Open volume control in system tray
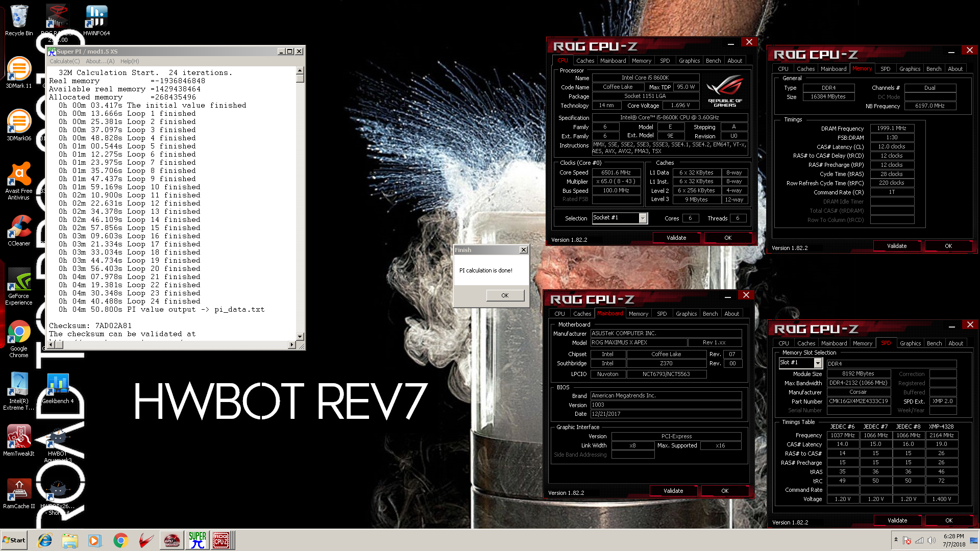The width and height of the screenshot is (980, 551). click(932, 540)
